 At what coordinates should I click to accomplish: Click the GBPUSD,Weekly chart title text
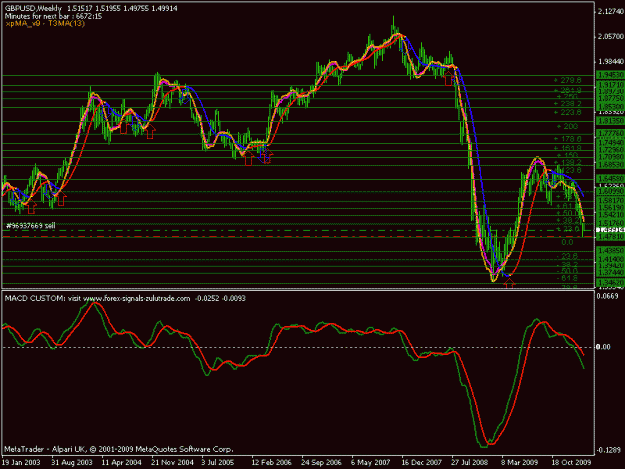click(x=34, y=8)
